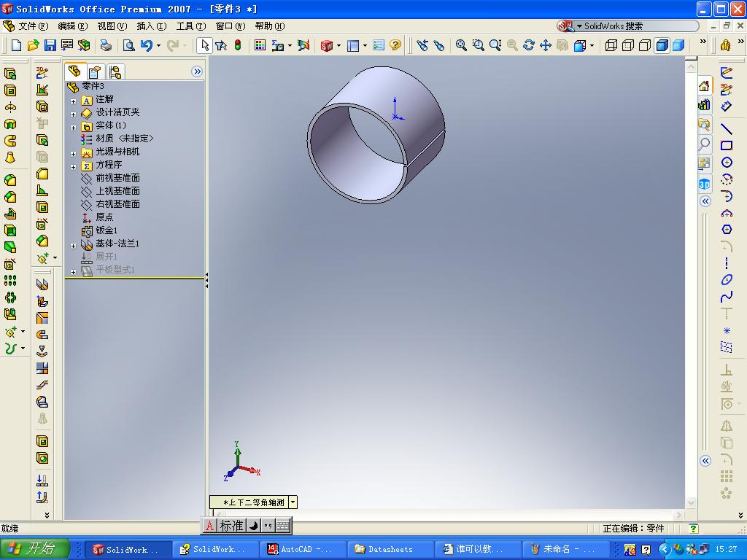Expand the 实体(1) tree node
The image size is (747, 560).
(74, 128)
